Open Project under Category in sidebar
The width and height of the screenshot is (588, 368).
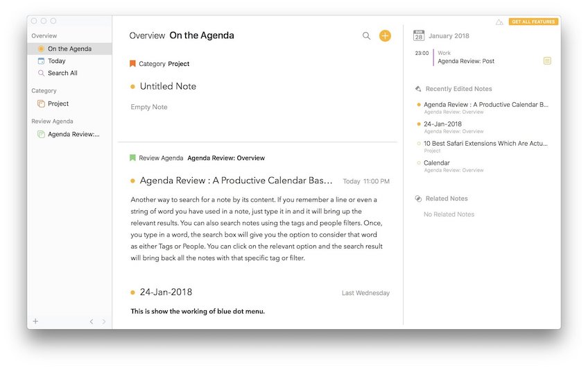pyautogui.click(x=58, y=103)
